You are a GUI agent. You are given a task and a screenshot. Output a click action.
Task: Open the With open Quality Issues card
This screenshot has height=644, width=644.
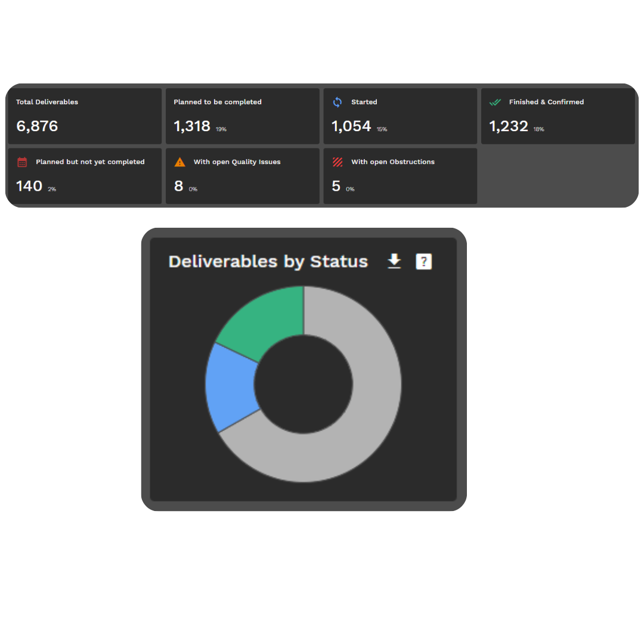[242, 175]
